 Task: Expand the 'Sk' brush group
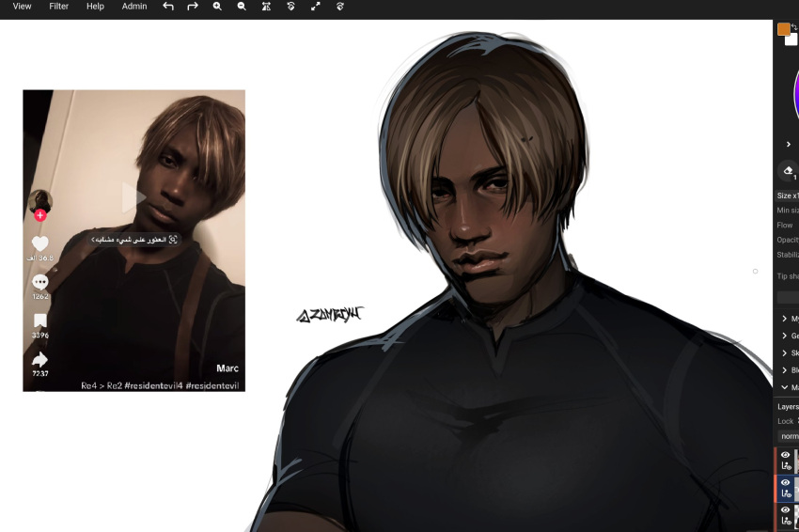785,353
